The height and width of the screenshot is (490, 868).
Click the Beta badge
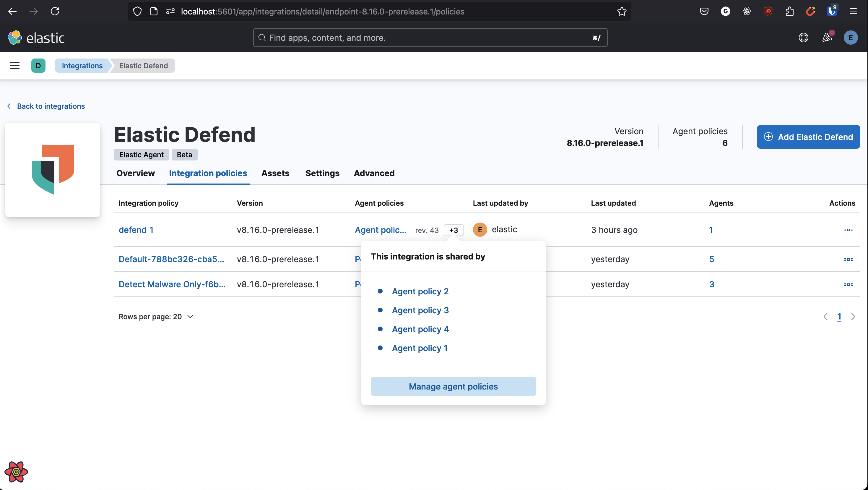(x=184, y=155)
